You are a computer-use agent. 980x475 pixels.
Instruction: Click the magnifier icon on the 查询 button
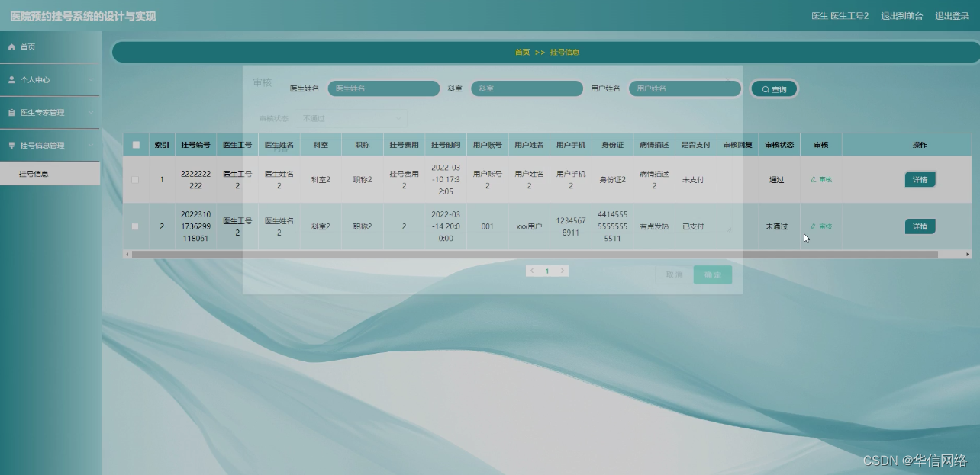pyautogui.click(x=764, y=88)
